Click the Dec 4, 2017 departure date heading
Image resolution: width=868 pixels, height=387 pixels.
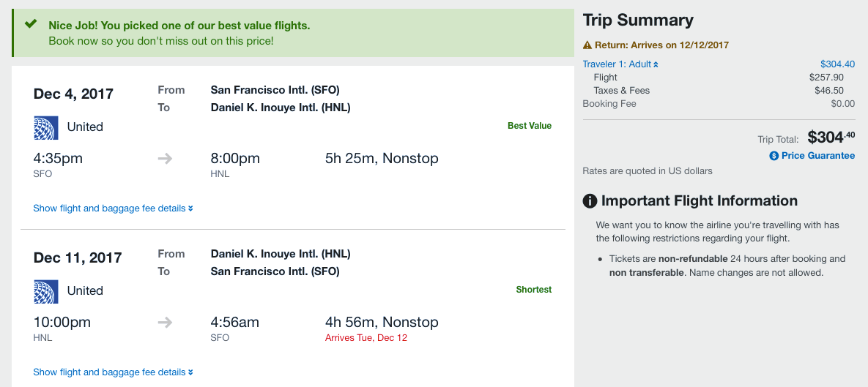pos(73,94)
